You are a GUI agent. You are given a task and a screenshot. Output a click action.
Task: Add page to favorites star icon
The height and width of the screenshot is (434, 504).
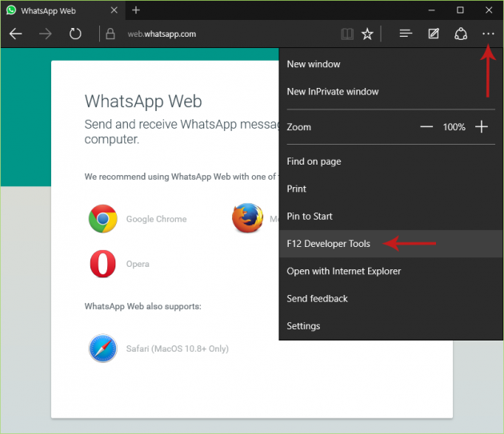click(x=367, y=34)
